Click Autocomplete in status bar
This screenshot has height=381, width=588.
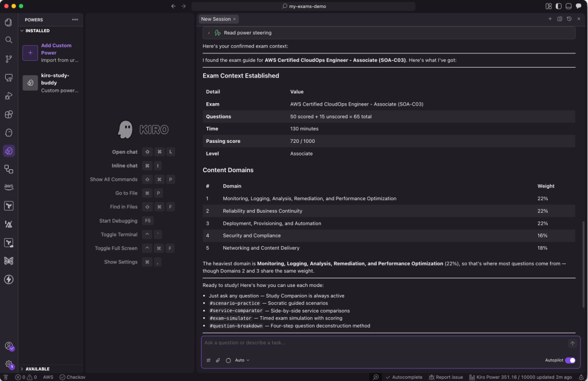tap(404, 377)
